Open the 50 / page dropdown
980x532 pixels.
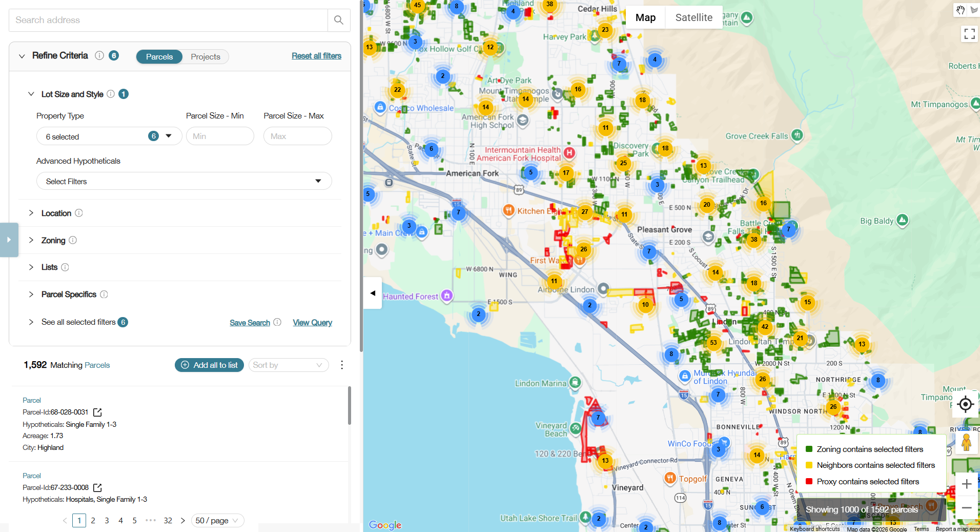(218, 520)
